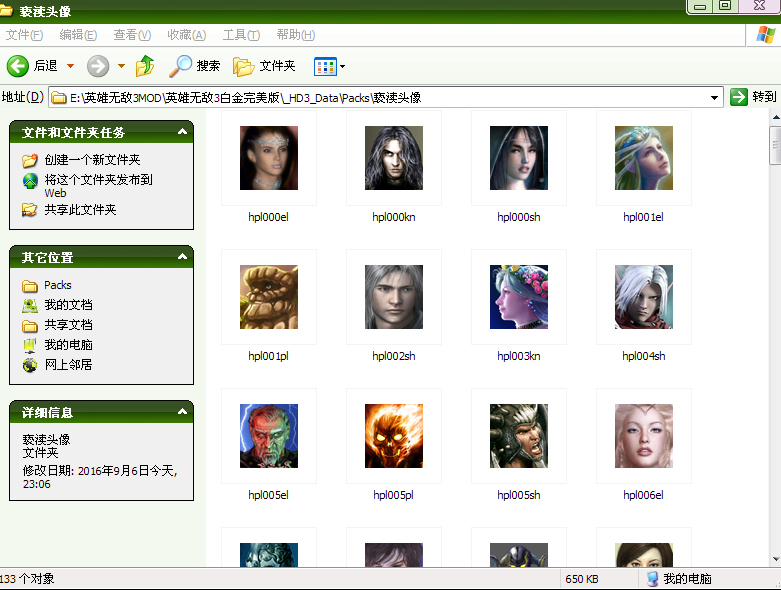Collapse the 文件和文件夹任务 panel
Viewport: 781px width, 590px height.
pos(182,132)
